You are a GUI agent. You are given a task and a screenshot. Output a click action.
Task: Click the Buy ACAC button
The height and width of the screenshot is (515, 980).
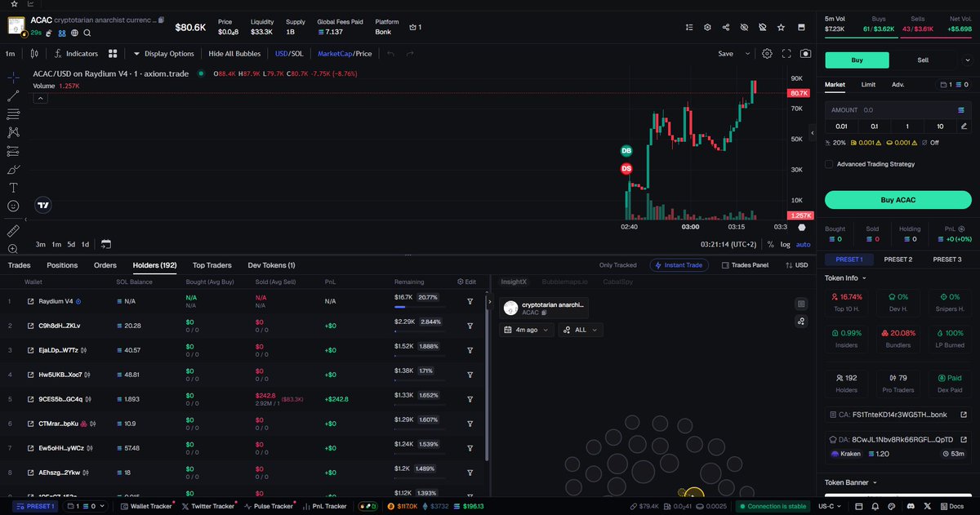(x=898, y=200)
